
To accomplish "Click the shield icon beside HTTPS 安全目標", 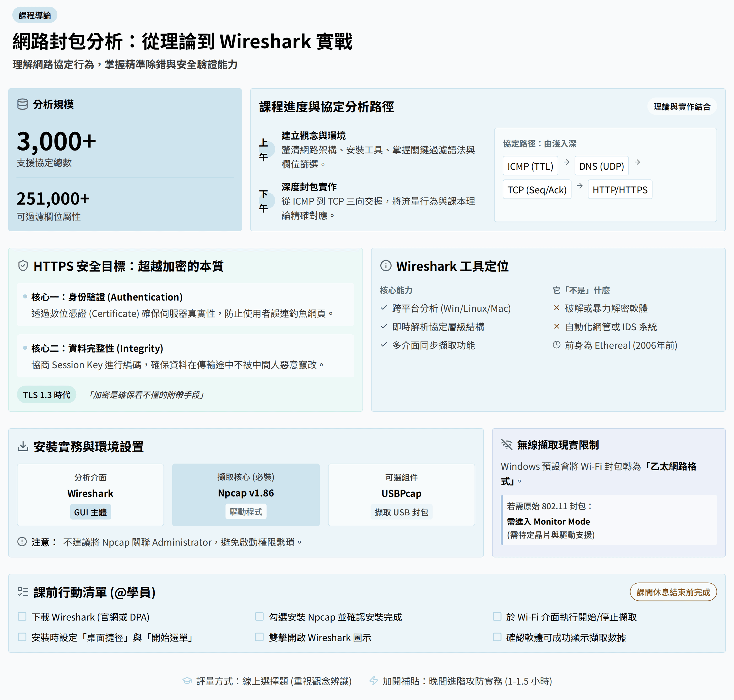I will pyautogui.click(x=23, y=266).
